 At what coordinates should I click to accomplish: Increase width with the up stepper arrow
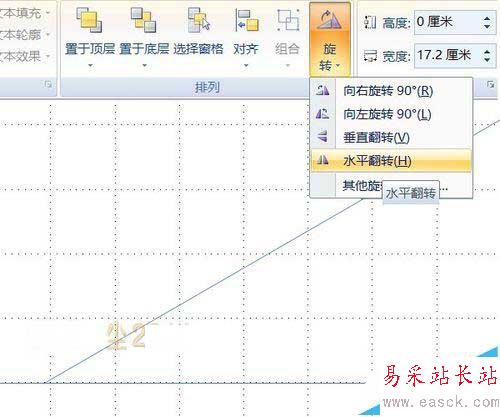point(488,51)
